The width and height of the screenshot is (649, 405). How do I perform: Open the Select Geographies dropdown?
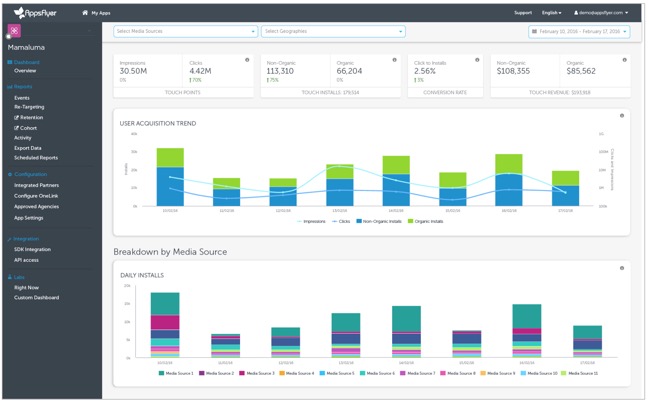tap(333, 31)
